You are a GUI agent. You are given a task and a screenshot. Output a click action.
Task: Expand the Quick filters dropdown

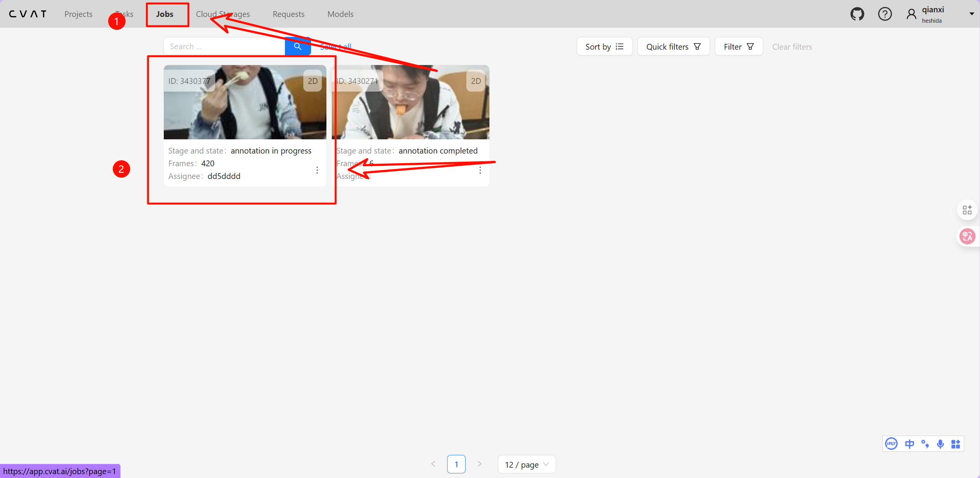click(x=673, y=47)
